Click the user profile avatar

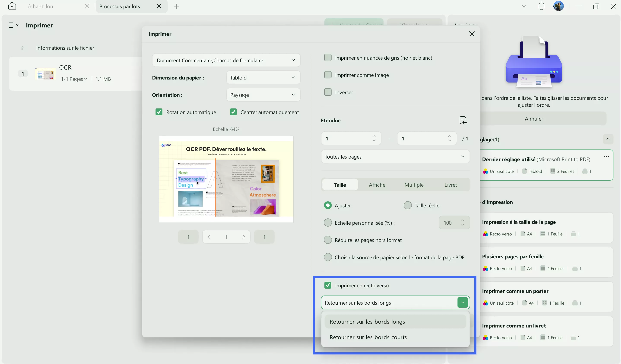(558, 6)
